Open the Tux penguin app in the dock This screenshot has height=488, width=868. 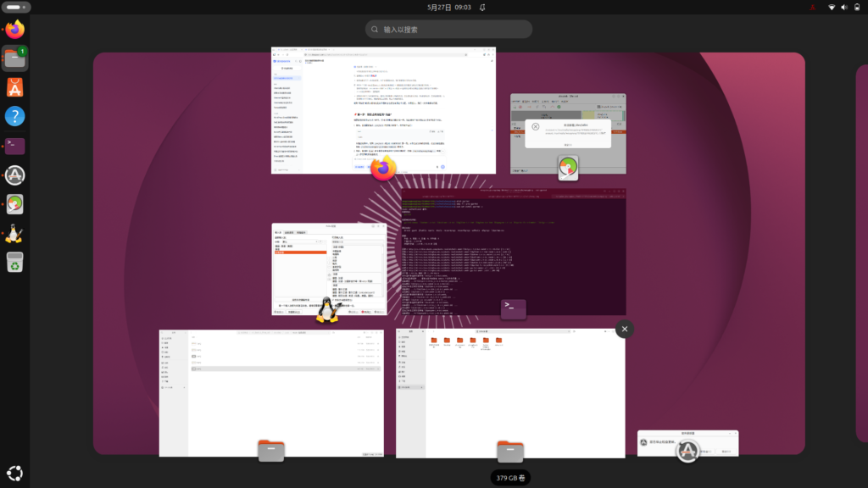[x=15, y=234]
